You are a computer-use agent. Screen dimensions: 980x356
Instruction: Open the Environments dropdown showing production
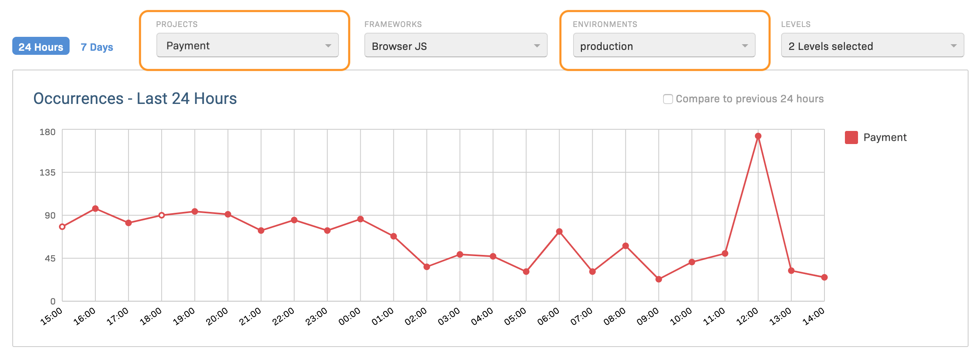pos(664,46)
